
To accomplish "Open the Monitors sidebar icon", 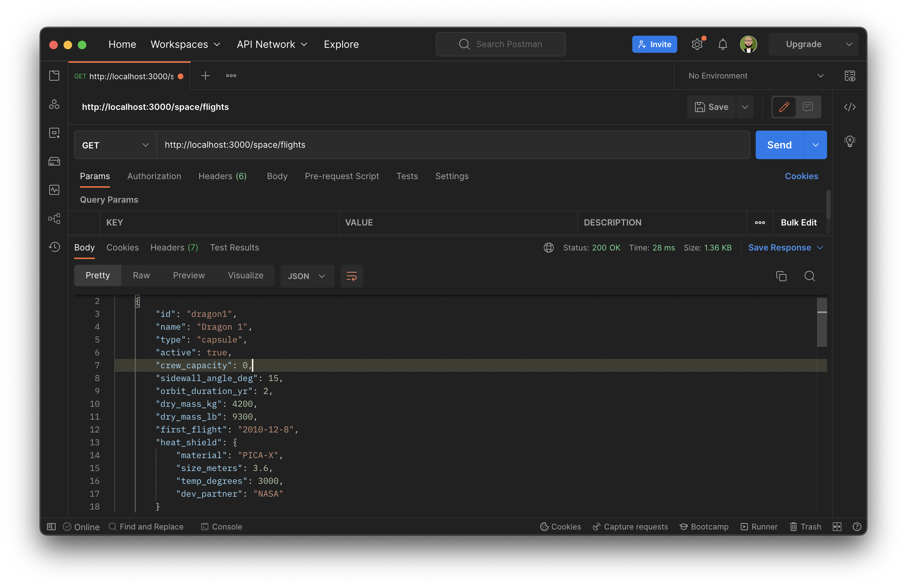I will click(x=54, y=190).
